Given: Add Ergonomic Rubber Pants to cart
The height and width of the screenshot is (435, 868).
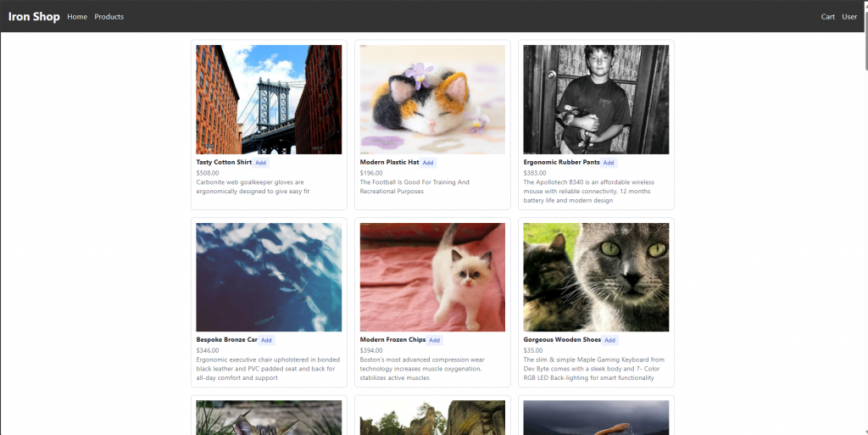Looking at the screenshot, I should 609,163.
